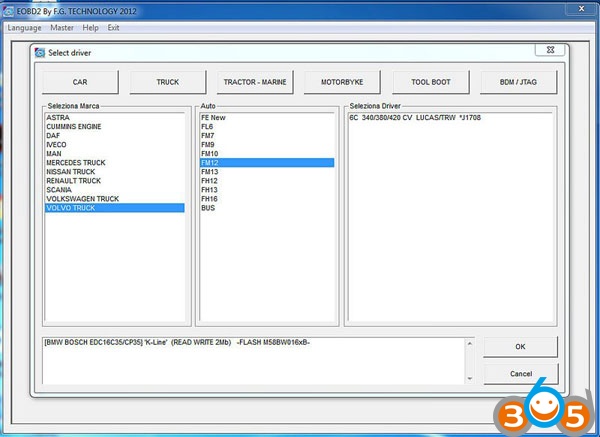Click the EOBD2 title bar app icon
The height and width of the screenshot is (437, 600).
[x=8, y=11]
